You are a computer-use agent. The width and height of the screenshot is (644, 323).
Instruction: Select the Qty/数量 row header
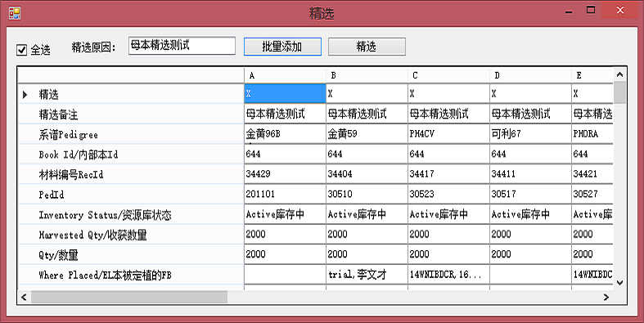(x=131, y=255)
